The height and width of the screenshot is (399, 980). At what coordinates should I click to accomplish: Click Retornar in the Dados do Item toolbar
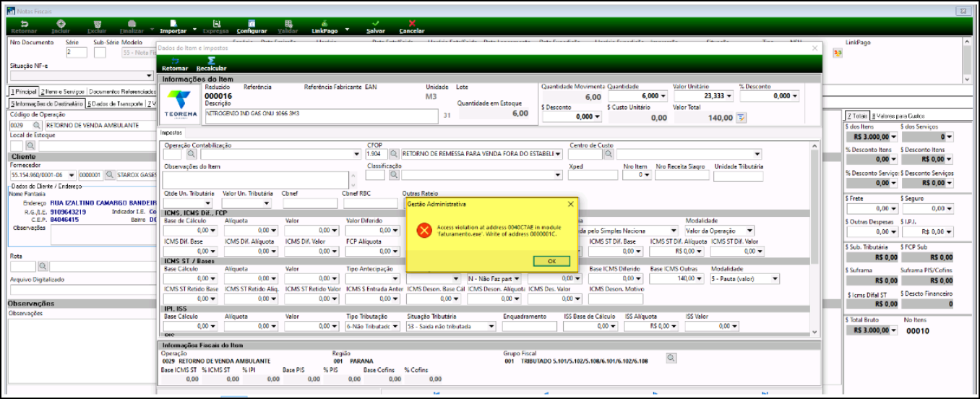point(174,63)
